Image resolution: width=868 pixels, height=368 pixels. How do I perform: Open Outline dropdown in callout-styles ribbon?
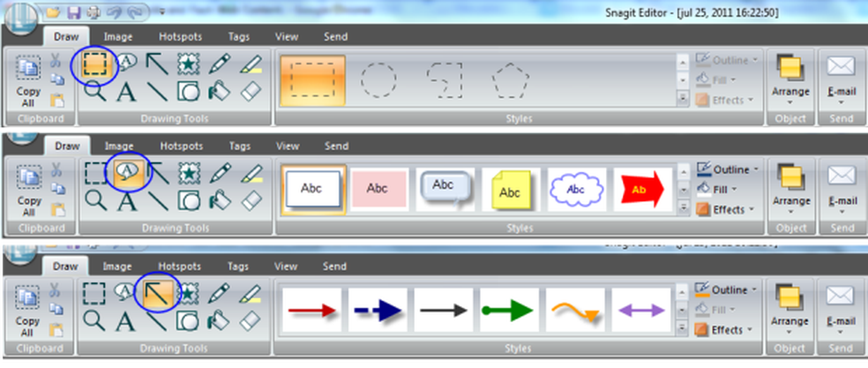pyautogui.click(x=728, y=169)
